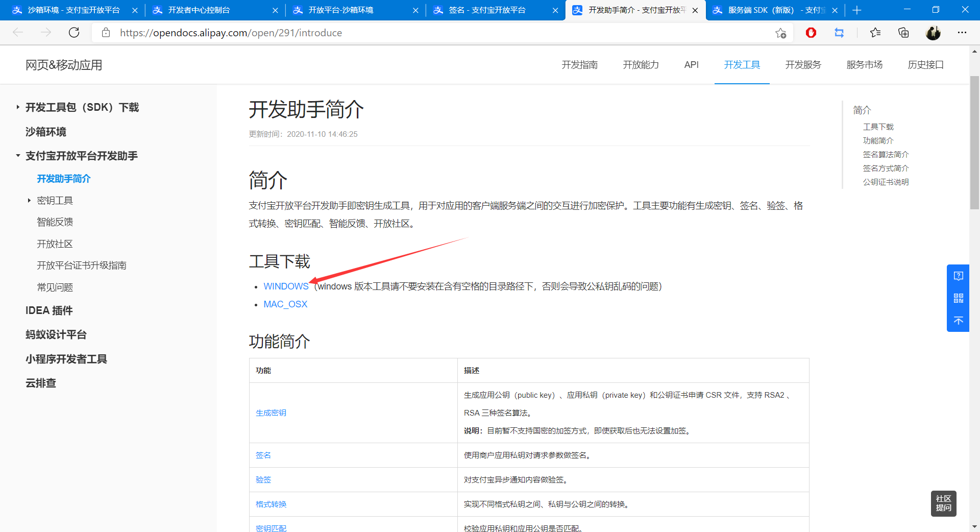
Task: Add this page to favorites star
Action: pyautogui.click(x=780, y=33)
